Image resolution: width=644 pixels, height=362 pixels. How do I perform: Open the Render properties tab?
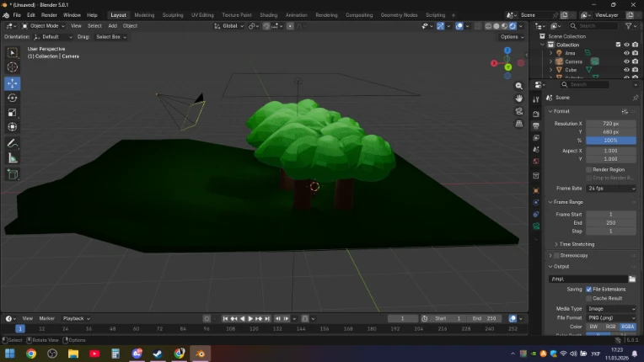click(536, 114)
